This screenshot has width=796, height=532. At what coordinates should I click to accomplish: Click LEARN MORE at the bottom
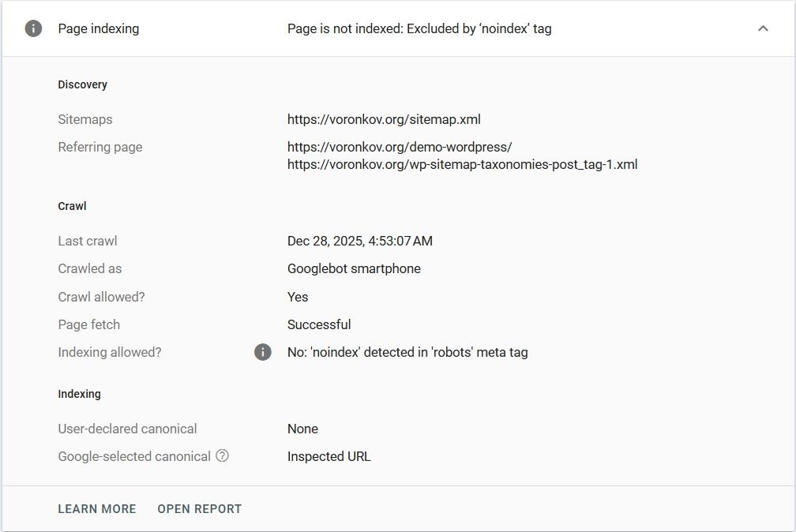[x=96, y=508]
